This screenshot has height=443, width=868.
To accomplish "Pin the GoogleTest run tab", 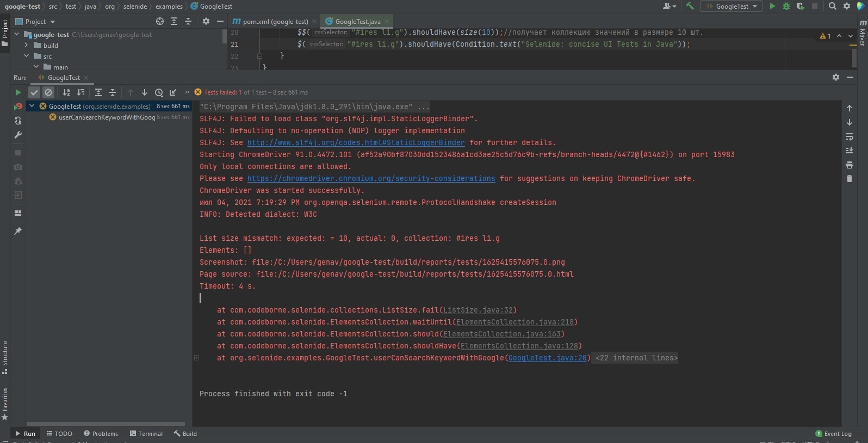I will [x=18, y=231].
